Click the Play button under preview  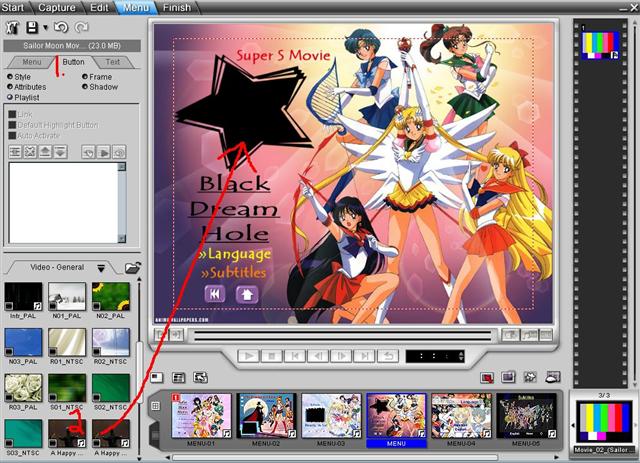249,356
